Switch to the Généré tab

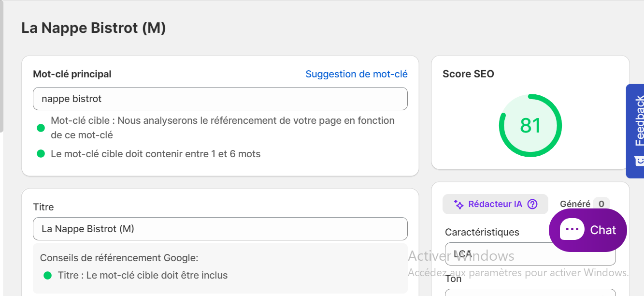pos(575,204)
